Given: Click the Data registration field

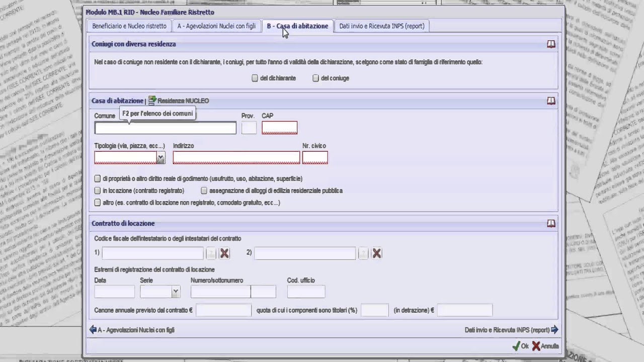Looking at the screenshot, I should click(114, 292).
